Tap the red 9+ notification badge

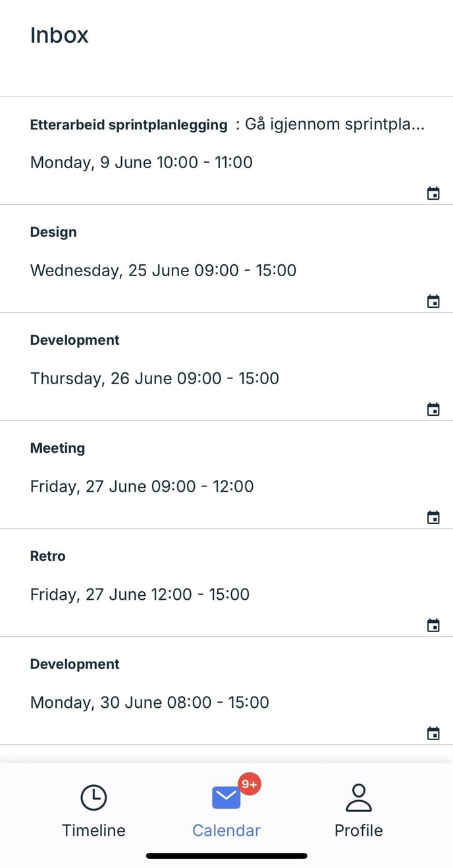point(250,784)
